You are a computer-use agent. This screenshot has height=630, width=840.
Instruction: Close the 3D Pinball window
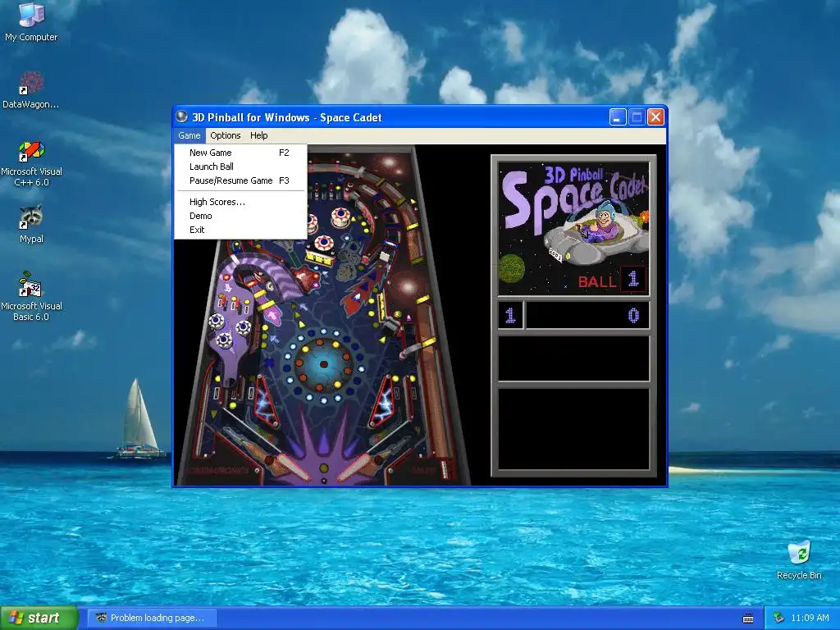(x=655, y=116)
